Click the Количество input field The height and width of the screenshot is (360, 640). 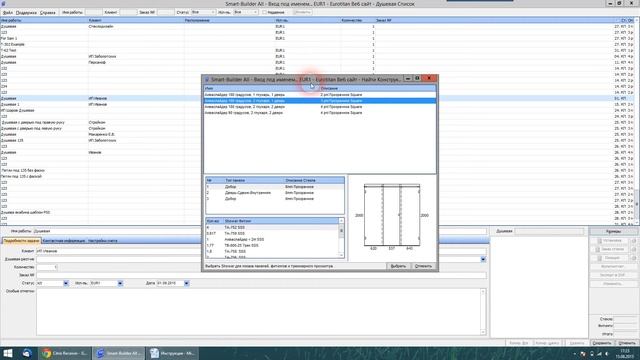[47, 267]
